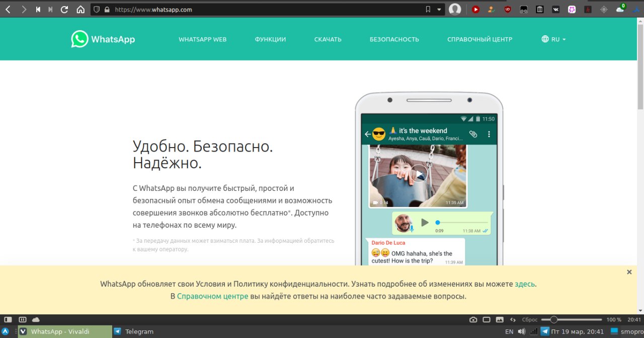
Task: Open the system application menu launcher
Action: coord(6,331)
